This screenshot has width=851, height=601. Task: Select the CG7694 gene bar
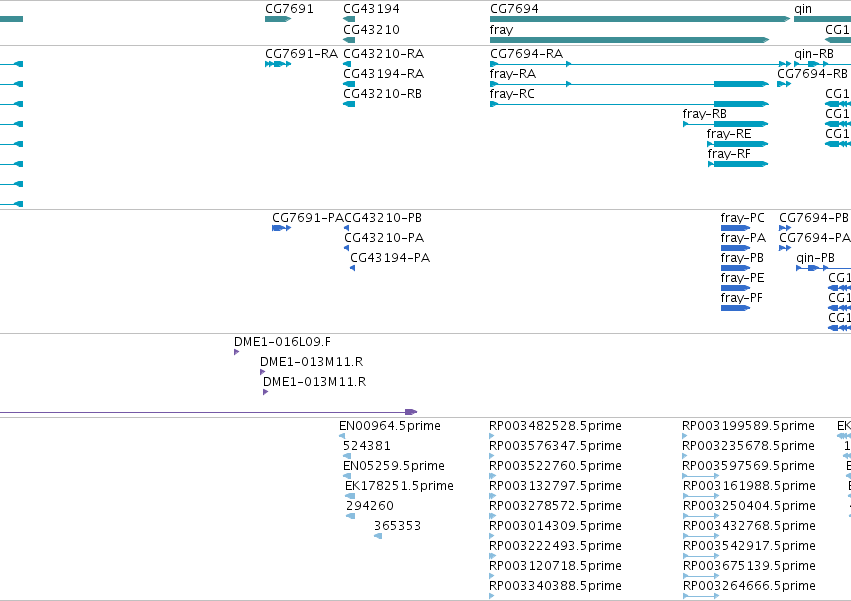(x=640, y=19)
